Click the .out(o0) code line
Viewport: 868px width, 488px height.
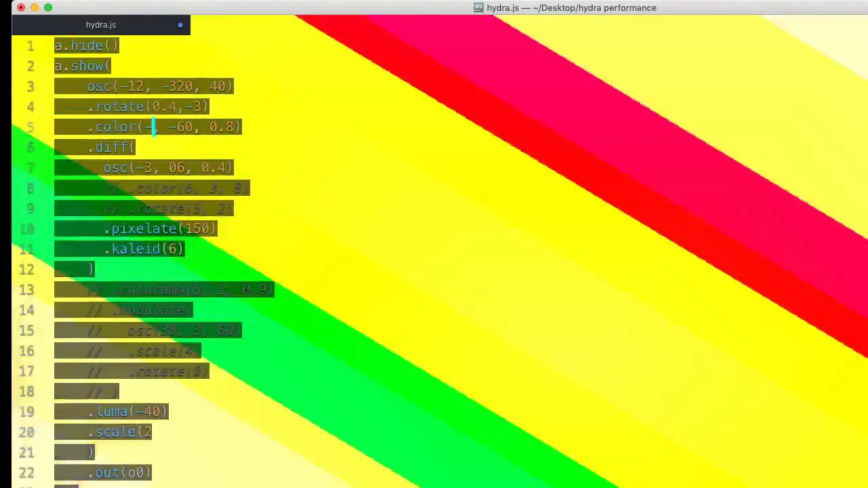tap(119, 472)
